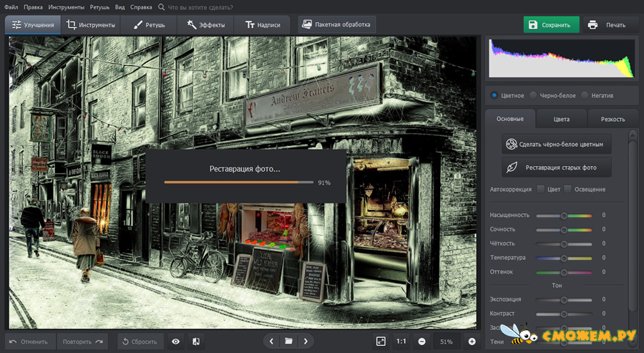Click the Пакетная обработка button
Image resolution: width=644 pixels, height=353 pixels.
coord(337,24)
